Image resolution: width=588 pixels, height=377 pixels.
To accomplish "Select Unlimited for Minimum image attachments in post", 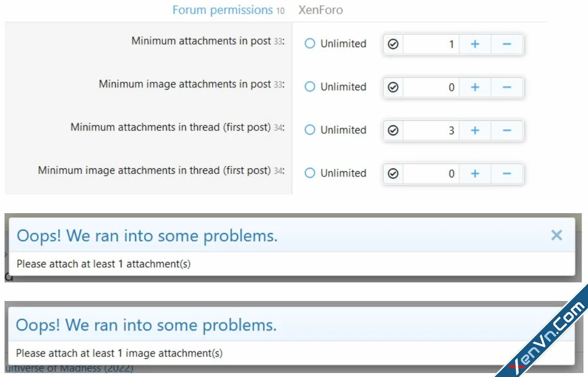I will [310, 86].
